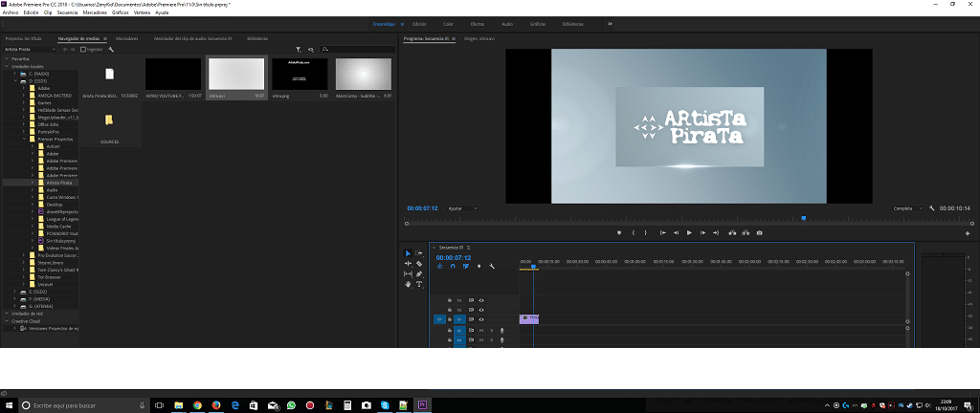This screenshot has width=980, height=413.
Task: Open file type filter in Media Browser
Action: [x=299, y=50]
